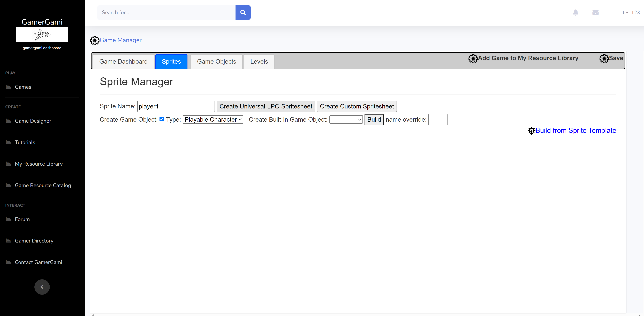This screenshot has height=316, width=644.
Task: Open the test123 user menu
Action: point(631,12)
